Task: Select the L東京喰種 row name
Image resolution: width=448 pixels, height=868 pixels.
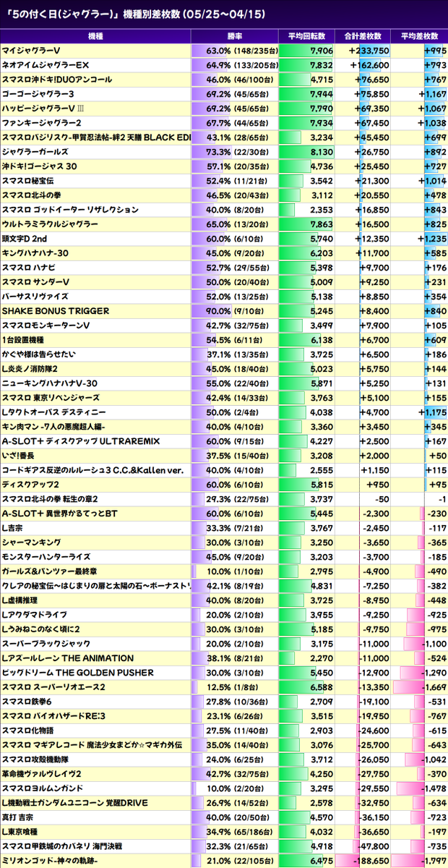Action: (22, 832)
